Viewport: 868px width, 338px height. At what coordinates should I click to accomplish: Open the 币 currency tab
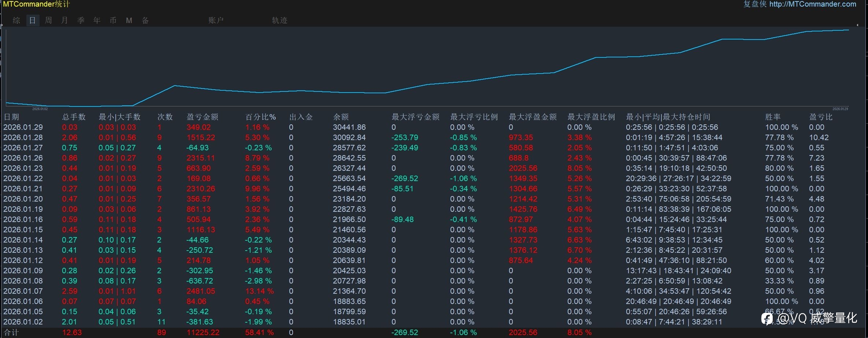tap(113, 20)
